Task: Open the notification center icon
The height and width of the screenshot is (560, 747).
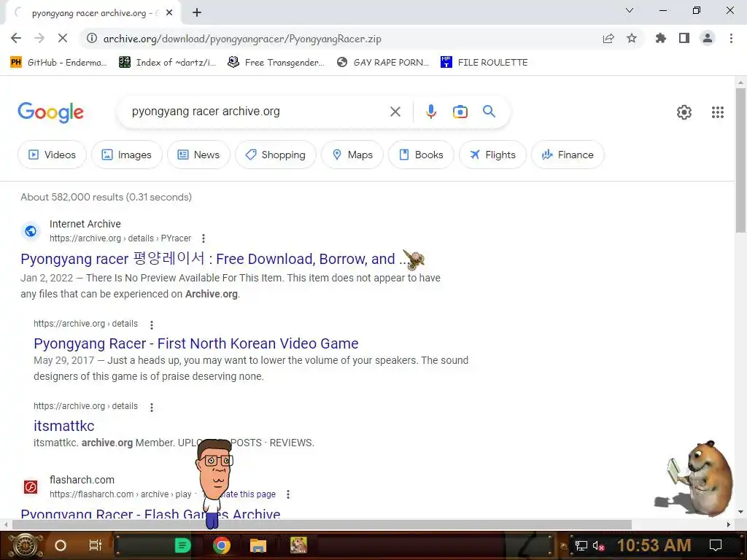Action: [715, 545]
